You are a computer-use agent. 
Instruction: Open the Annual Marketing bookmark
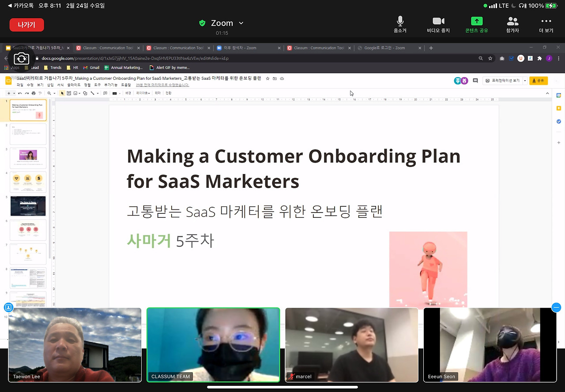tap(123, 67)
